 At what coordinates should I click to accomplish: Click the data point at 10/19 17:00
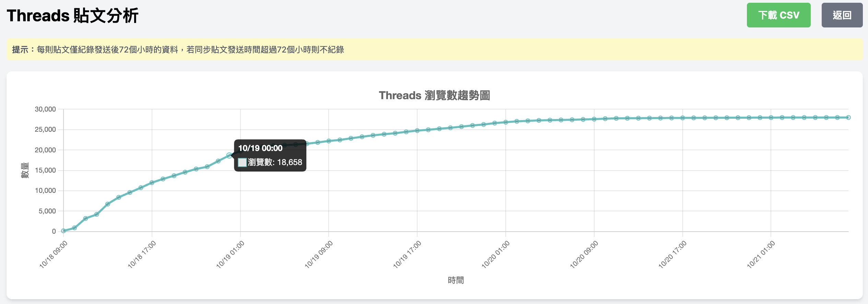point(417,131)
